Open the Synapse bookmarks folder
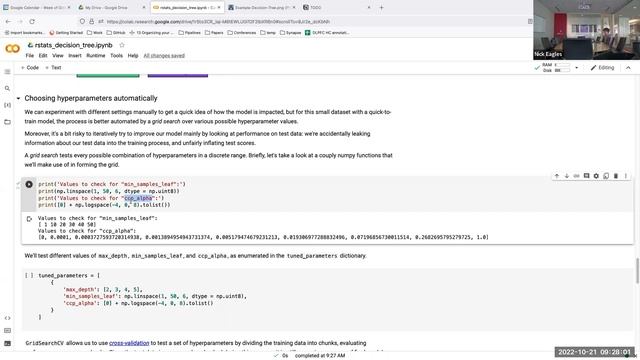Viewport: 640px width, 360px height. (291, 33)
